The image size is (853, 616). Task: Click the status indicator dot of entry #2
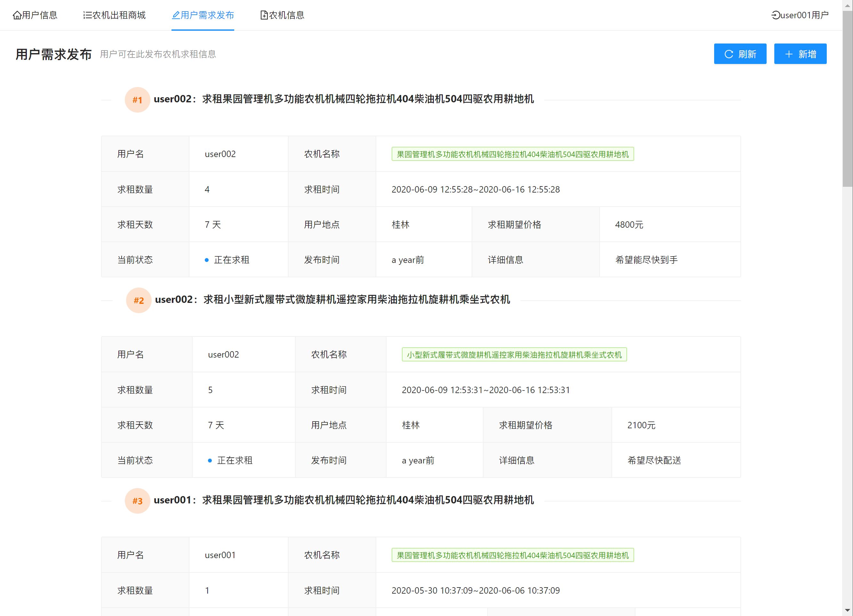[210, 460]
